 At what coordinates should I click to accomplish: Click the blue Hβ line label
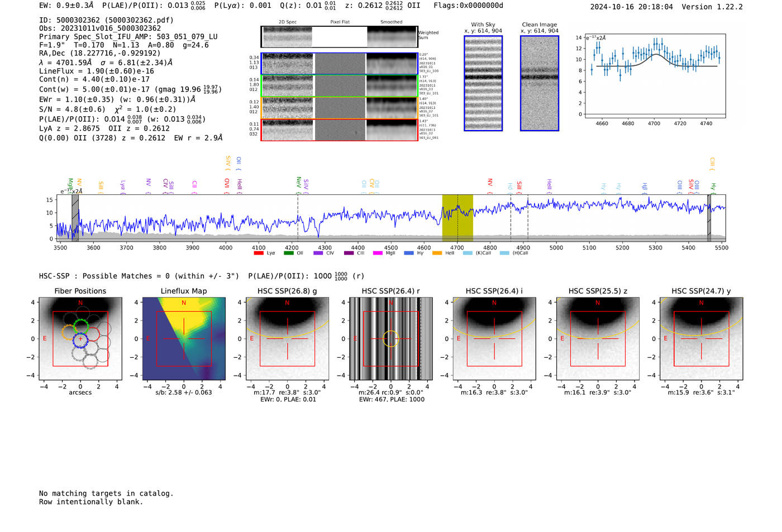[x=644, y=186]
